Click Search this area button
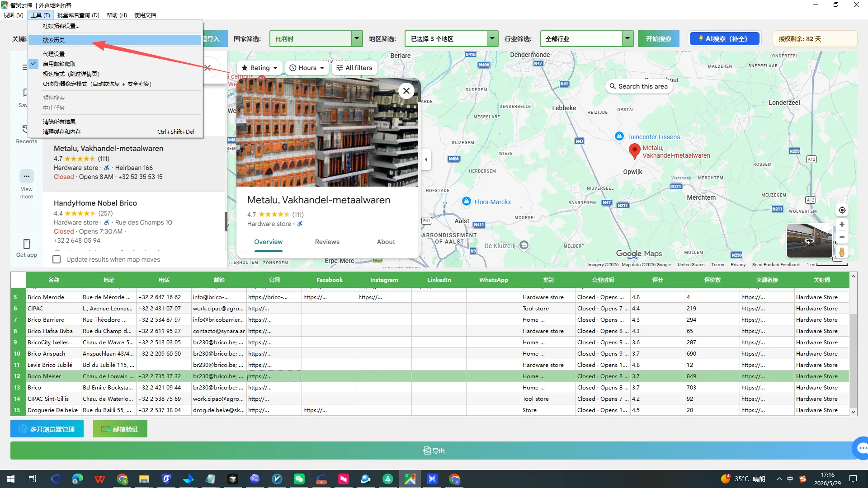 [638, 86]
